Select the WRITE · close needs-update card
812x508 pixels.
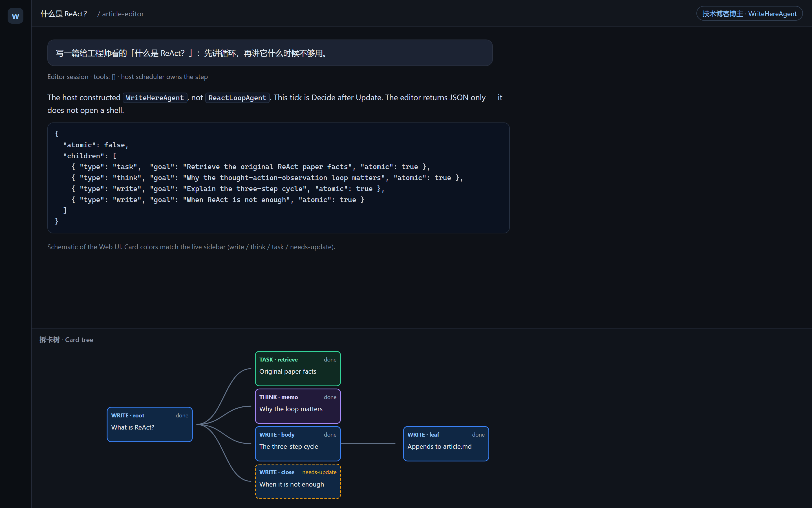pyautogui.click(x=298, y=481)
